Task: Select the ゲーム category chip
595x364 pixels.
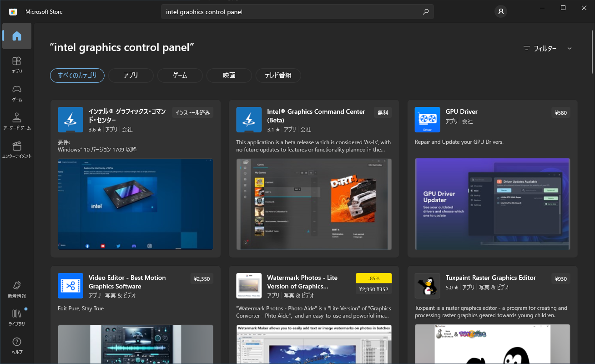Action: coord(180,76)
